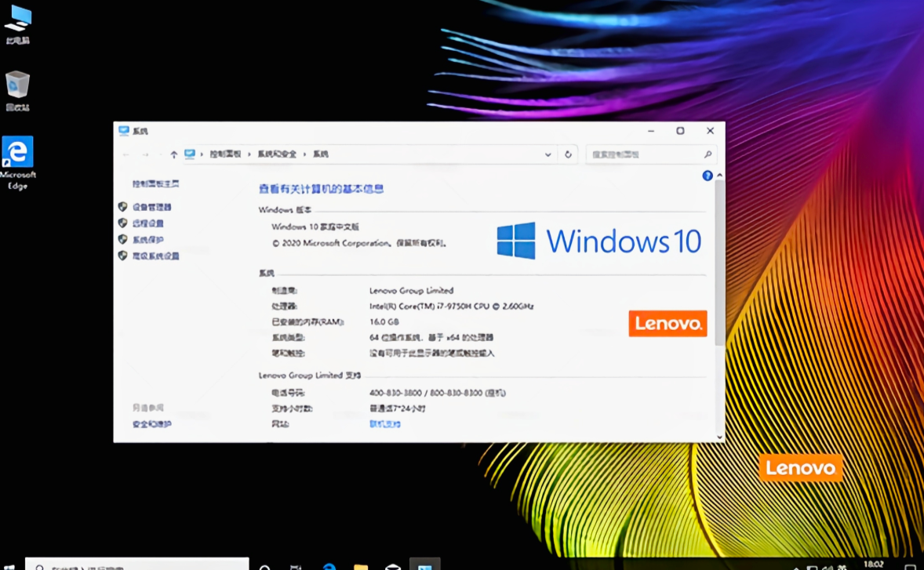Click the support hours 7*24小时 value
The image size is (924, 570).
tap(397, 408)
